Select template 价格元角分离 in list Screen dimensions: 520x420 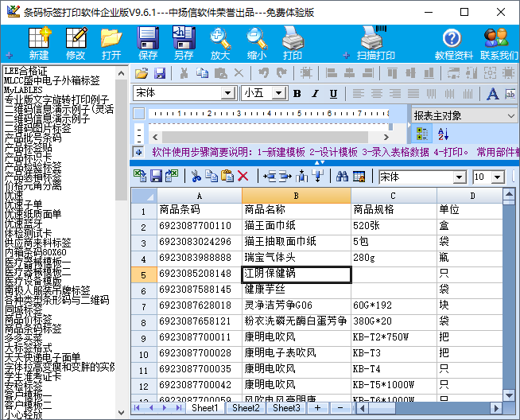(x=33, y=186)
